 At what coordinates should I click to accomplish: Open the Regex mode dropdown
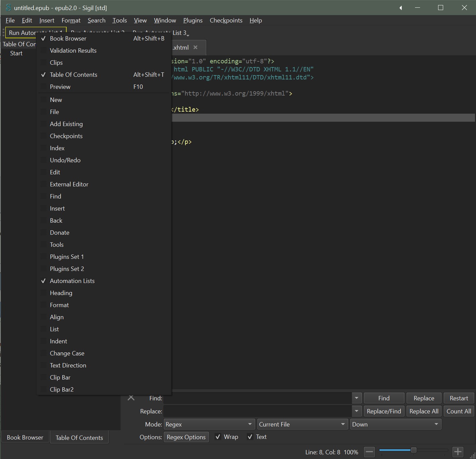pyautogui.click(x=209, y=424)
